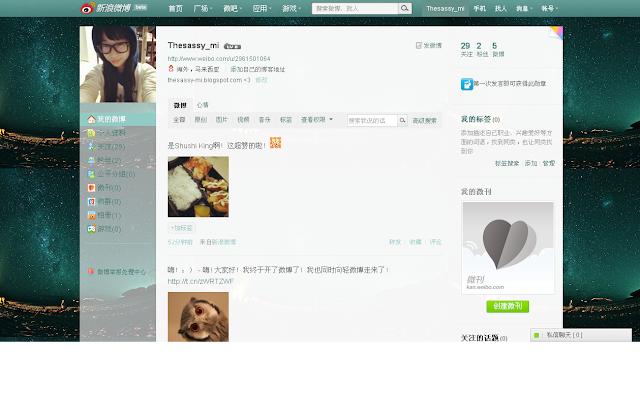Click the Sina Weibo logo
This screenshot has width=640, height=393.
click(x=105, y=8)
